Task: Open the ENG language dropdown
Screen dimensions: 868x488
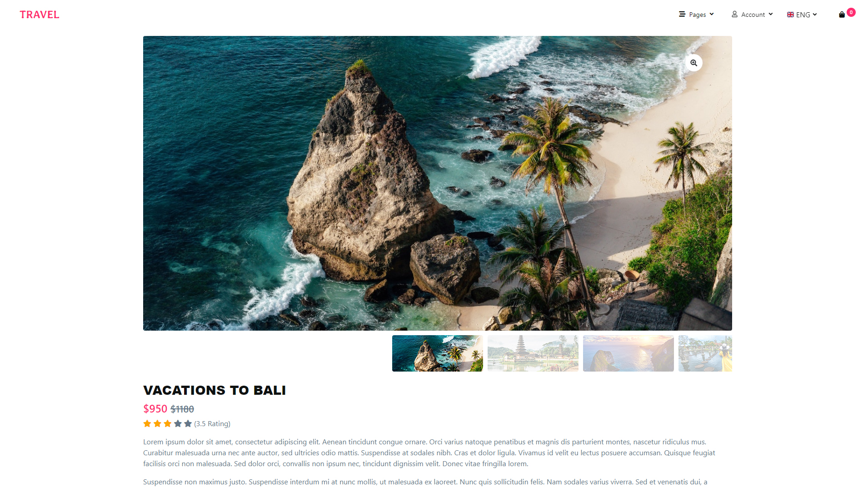Action: (802, 15)
